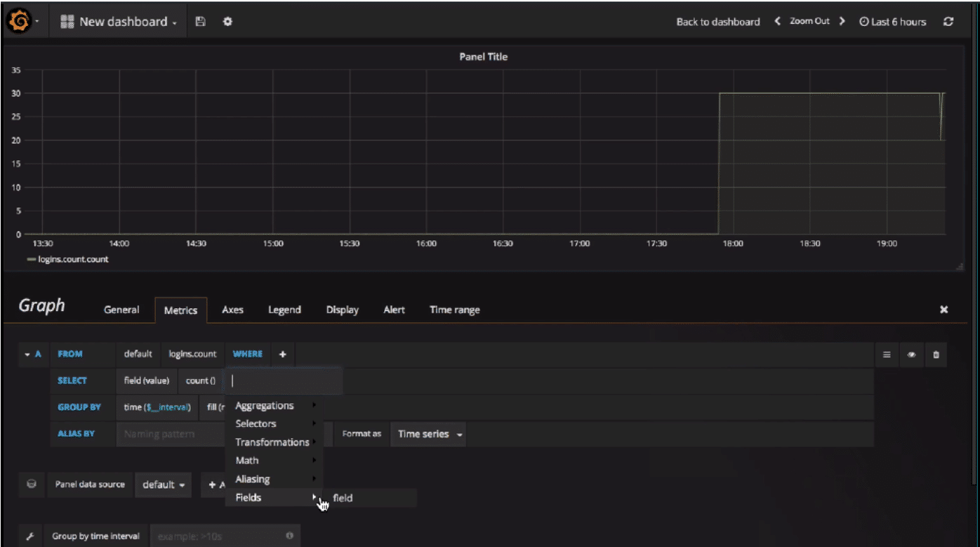Select Aggregations in the query menu
Image resolution: width=980 pixels, height=547 pixels.
(x=265, y=405)
